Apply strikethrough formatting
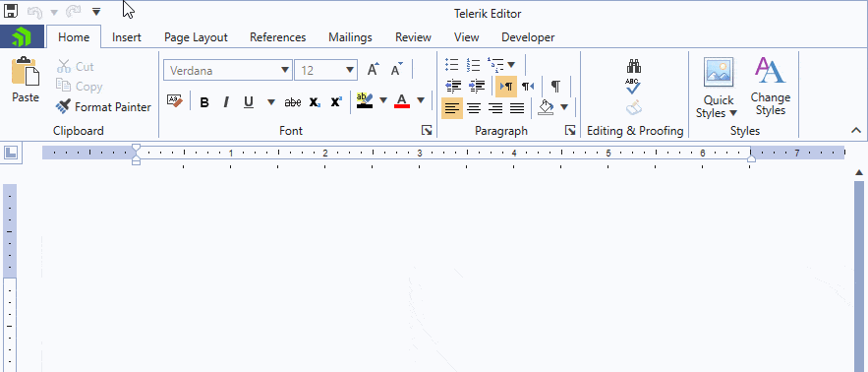This screenshot has width=868, height=372. [292, 102]
